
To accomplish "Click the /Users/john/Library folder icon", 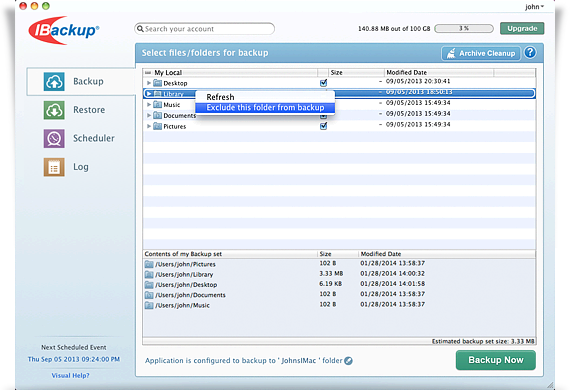I will pyautogui.click(x=149, y=274).
